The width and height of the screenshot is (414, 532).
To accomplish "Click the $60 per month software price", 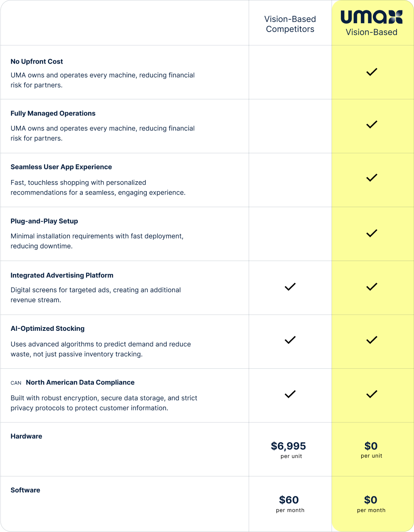I will 289,500.
